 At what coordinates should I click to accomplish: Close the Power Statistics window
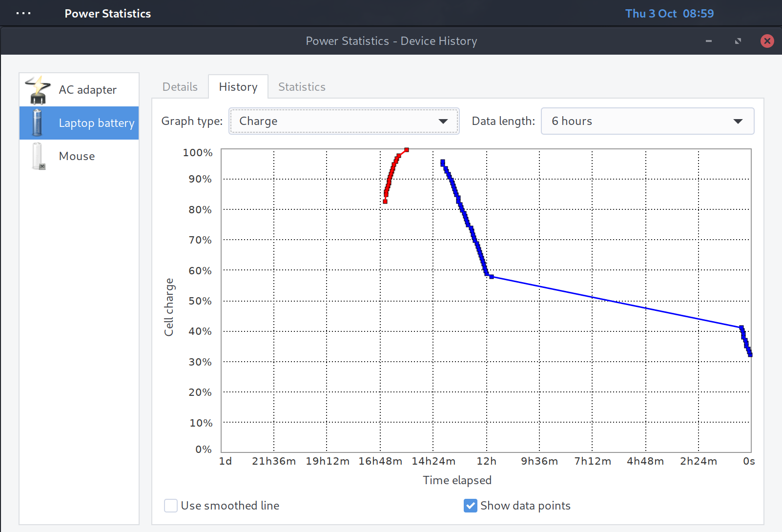coord(767,41)
